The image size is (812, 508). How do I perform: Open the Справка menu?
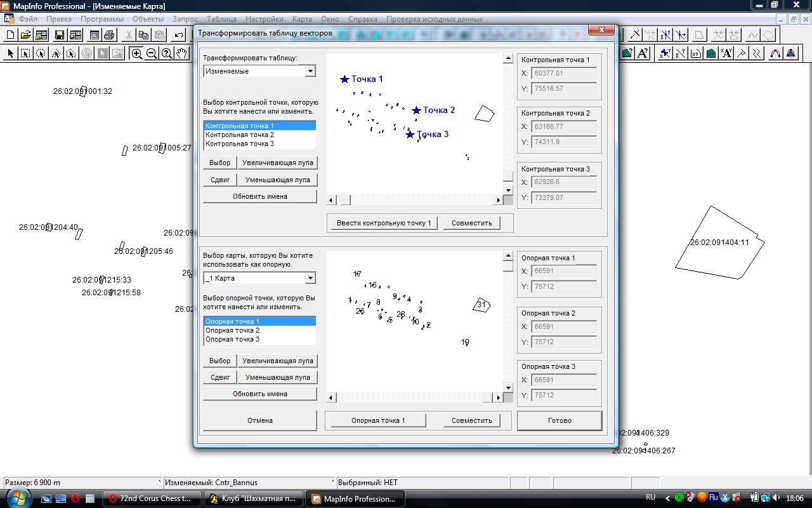click(x=363, y=19)
